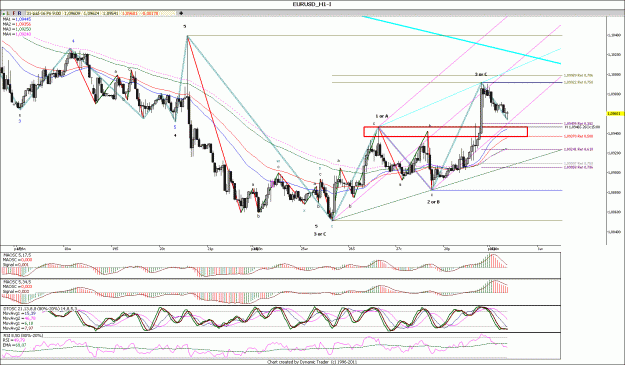The width and height of the screenshot is (625, 365).
Task: Click the DTOSC indicator panel title
Action: (x=40, y=308)
